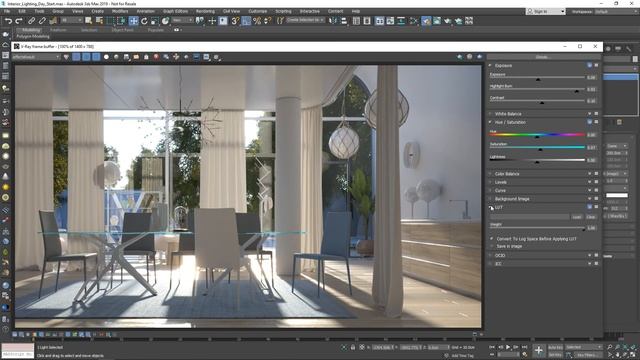Expand the Curve rollout arrow
Viewport: 640px width, 360px height.
[589, 190]
